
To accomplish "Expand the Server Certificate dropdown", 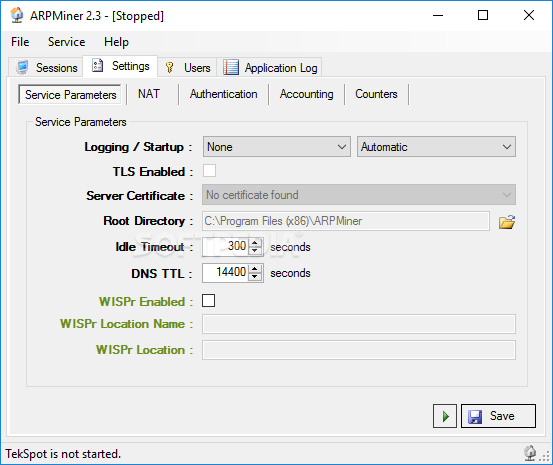I will click(359, 194).
